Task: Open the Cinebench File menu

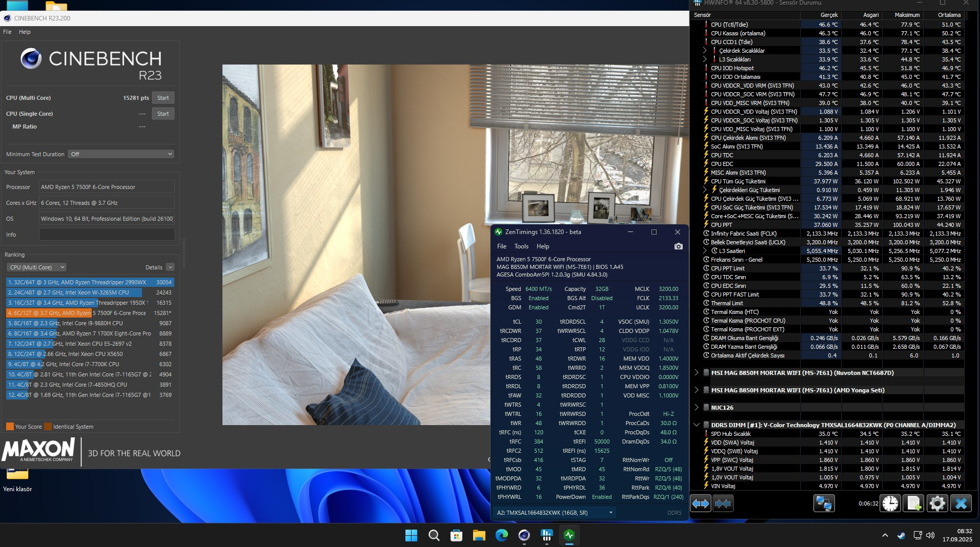Action: coord(7,32)
